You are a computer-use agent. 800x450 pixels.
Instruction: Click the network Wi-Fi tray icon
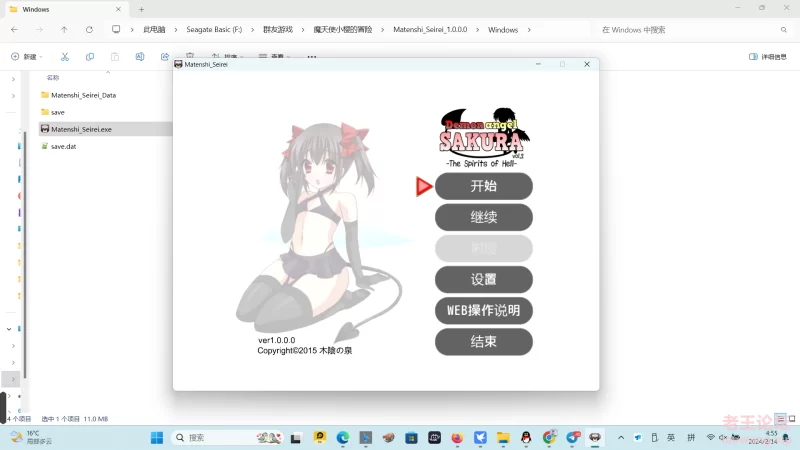click(711, 438)
